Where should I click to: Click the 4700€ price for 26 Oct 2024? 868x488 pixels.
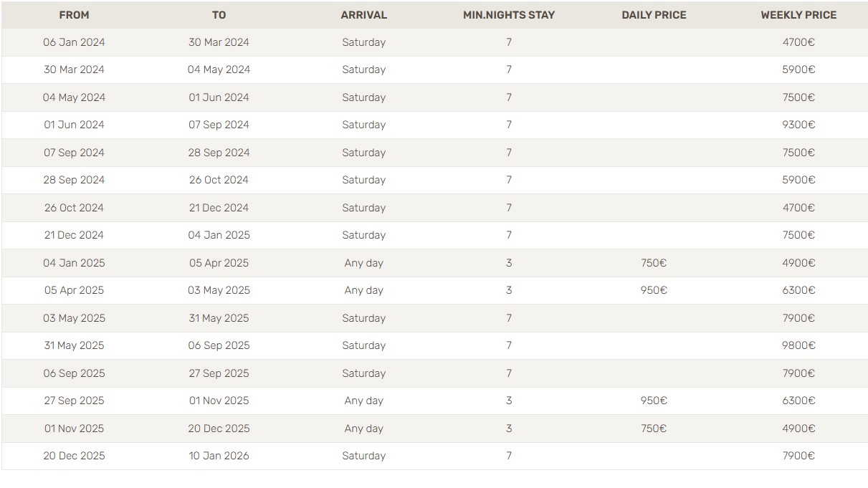coord(798,208)
